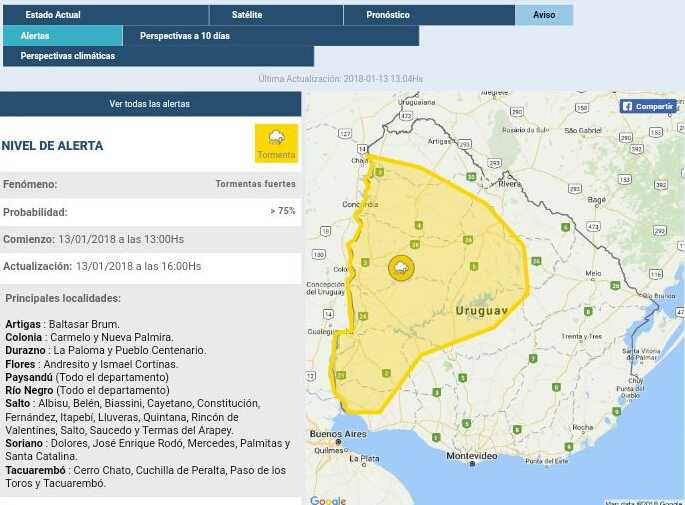
Task: Click the storm cloud marker on the map
Action: click(x=401, y=268)
